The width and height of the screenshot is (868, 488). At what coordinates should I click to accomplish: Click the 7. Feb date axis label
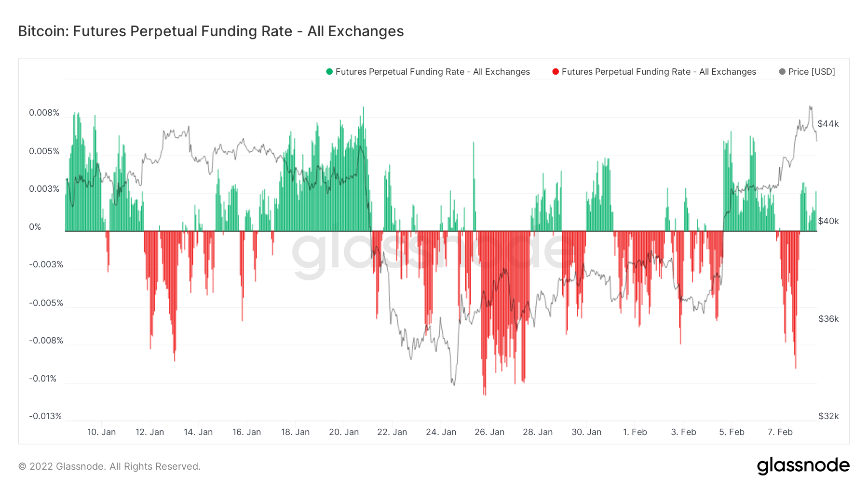pyautogui.click(x=780, y=432)
